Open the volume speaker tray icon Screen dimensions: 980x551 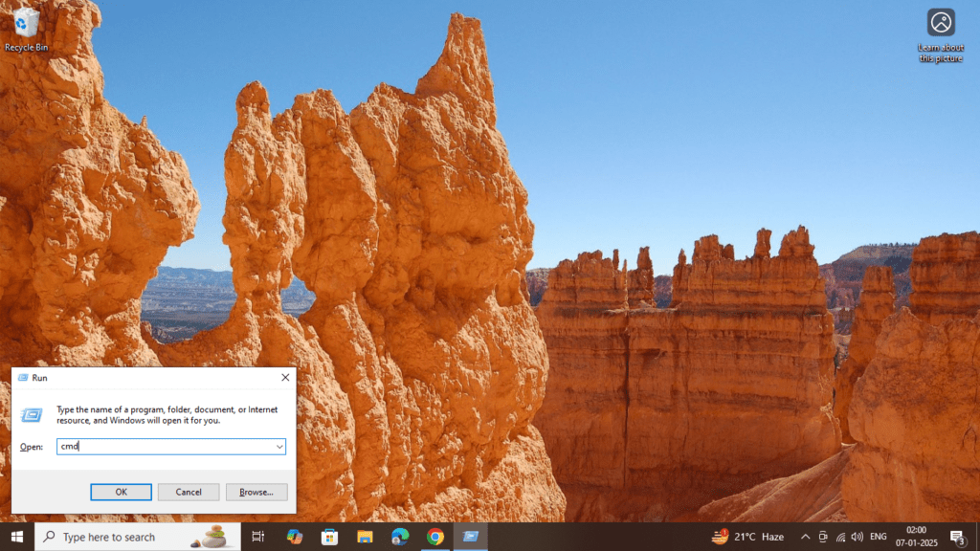click(857, 537)
